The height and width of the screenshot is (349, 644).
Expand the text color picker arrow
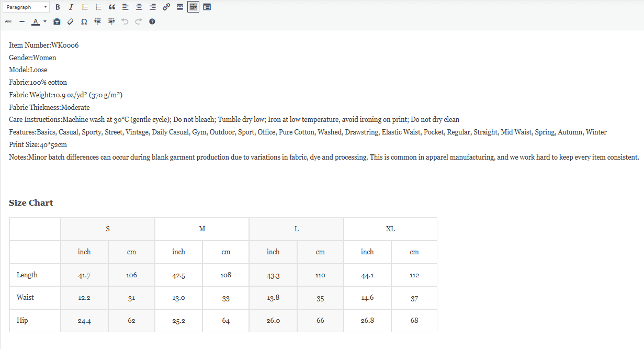coord(45,21)
